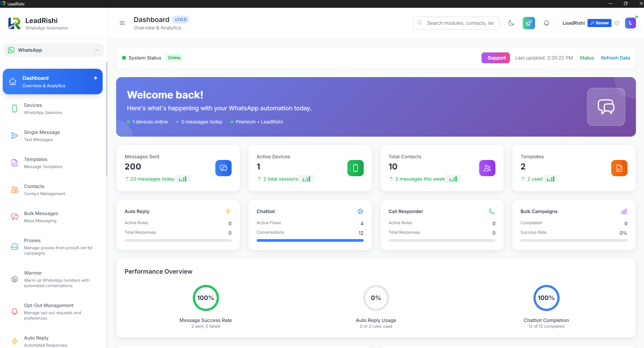Click the Chatbot gear icon
This screenshot has width=644, height=348.
360,211
